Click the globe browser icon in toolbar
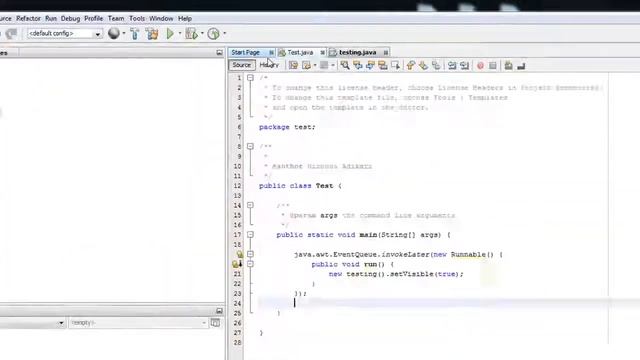This screenshot has height=360, width=640. 114,33
